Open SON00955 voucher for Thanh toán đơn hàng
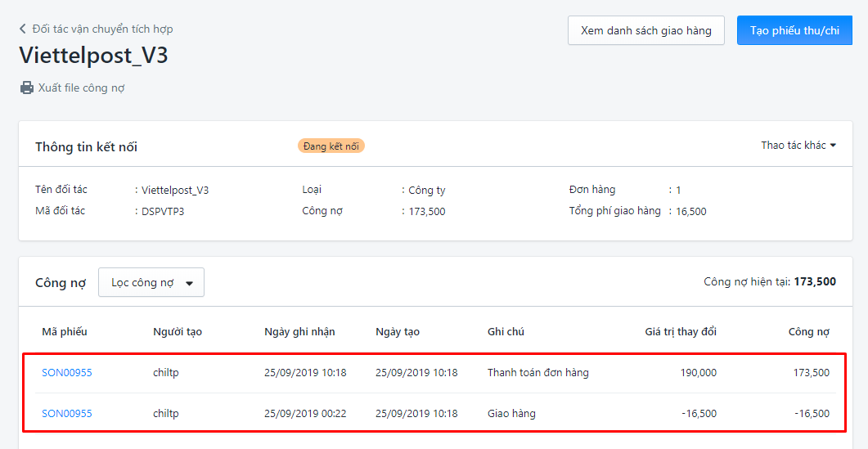Viewport: 868px width, 449px height. coord(67,373)
